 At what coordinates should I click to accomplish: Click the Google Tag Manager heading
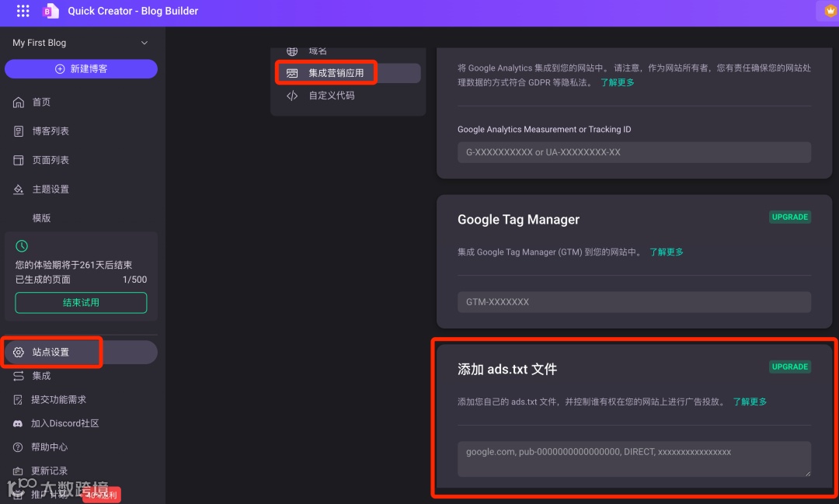(518, 219)
